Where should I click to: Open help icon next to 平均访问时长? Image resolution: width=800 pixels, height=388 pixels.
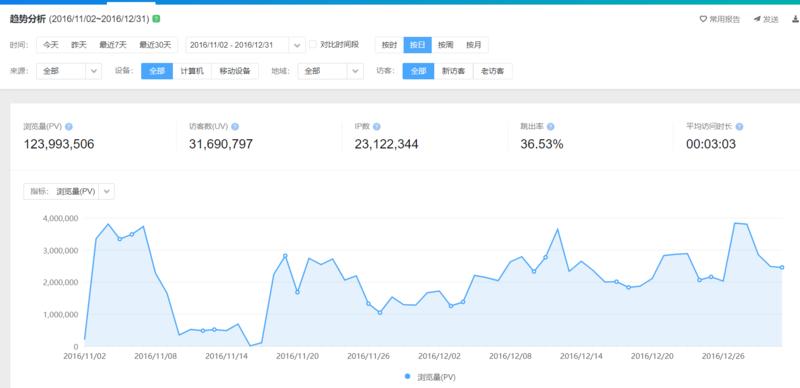pos(739,127)
